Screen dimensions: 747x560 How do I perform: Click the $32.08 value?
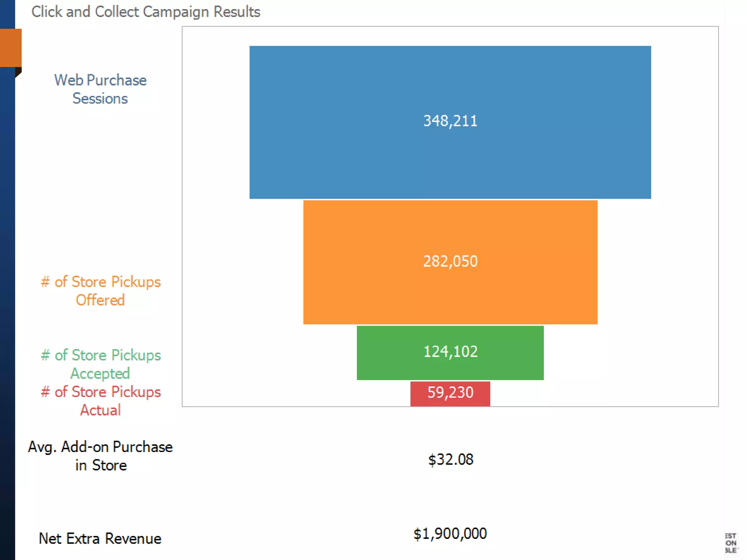coord(450,459)
